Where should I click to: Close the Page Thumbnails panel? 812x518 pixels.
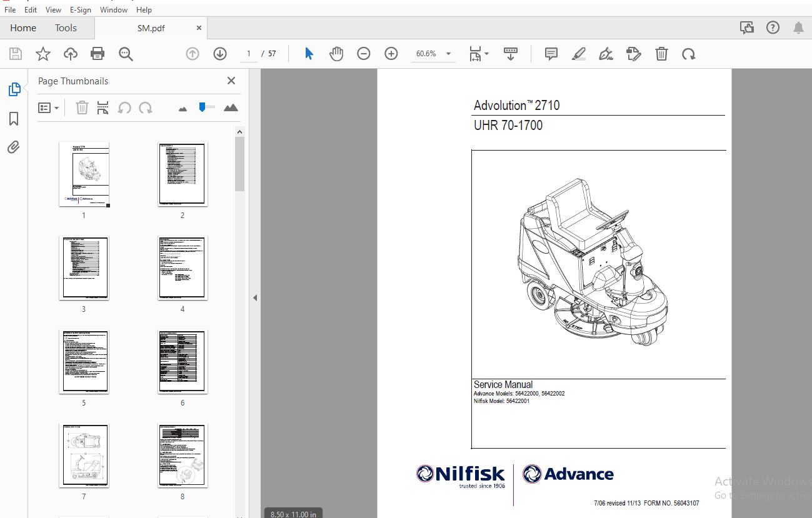tap(231, 81)
